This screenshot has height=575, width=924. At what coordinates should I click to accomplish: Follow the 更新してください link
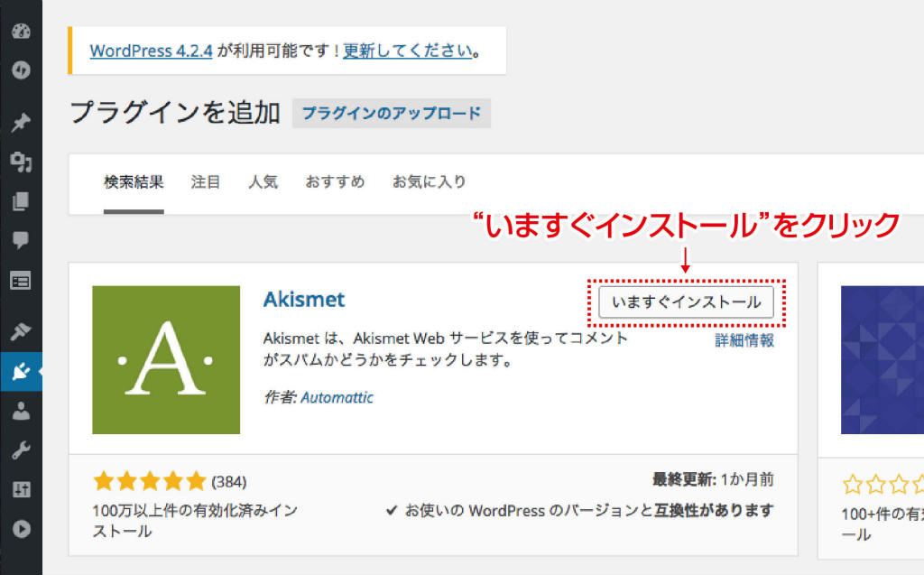tap(408, 51)
